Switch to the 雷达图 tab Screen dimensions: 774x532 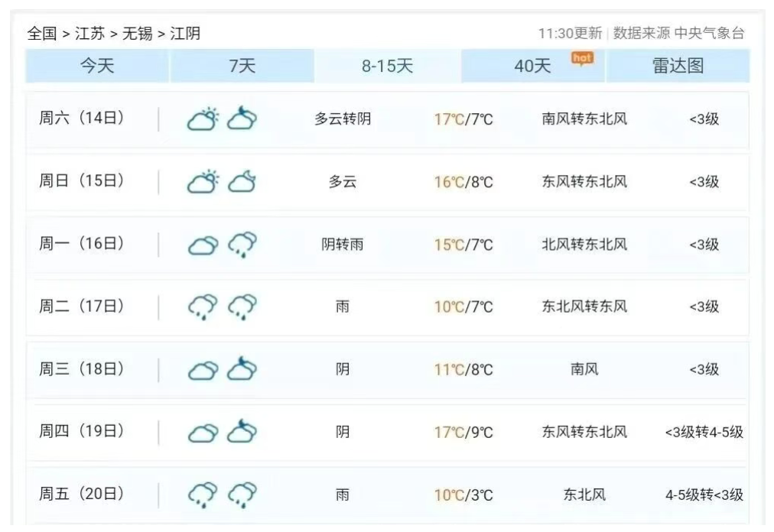click(x=678, y=66)
